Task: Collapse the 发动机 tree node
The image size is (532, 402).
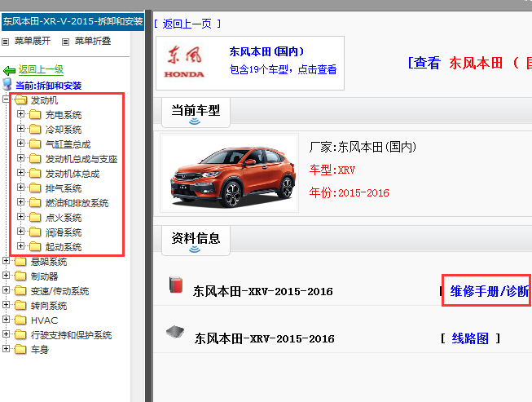Action: click(6, 99)
